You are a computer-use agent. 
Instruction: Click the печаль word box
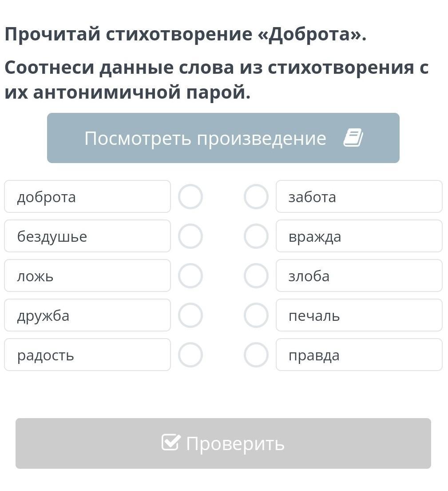coord(359,315)
